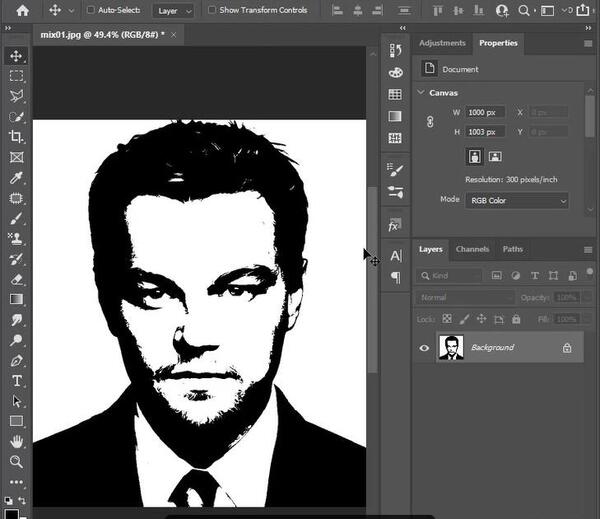Open the Gradients panel icon

tap(395, 116)
